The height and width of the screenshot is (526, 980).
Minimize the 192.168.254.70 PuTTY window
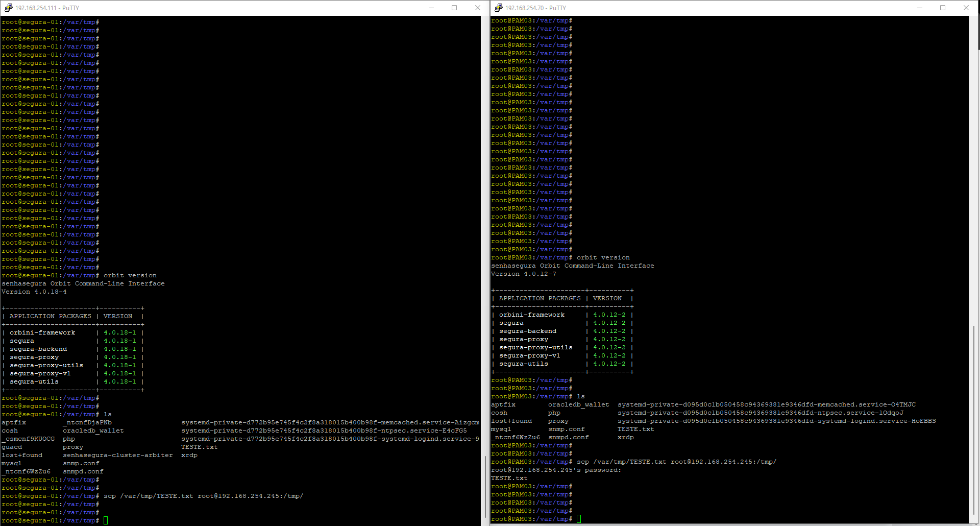(x=920, y=8)
